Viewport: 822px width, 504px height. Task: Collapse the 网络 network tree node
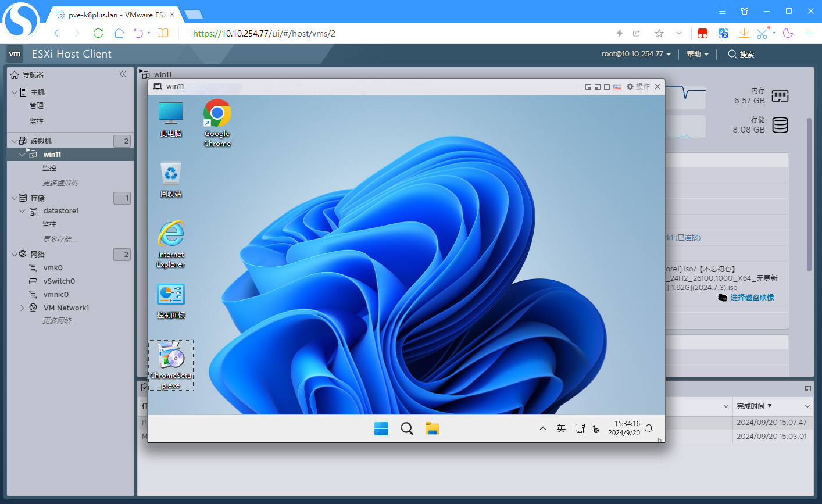point(15,254)
